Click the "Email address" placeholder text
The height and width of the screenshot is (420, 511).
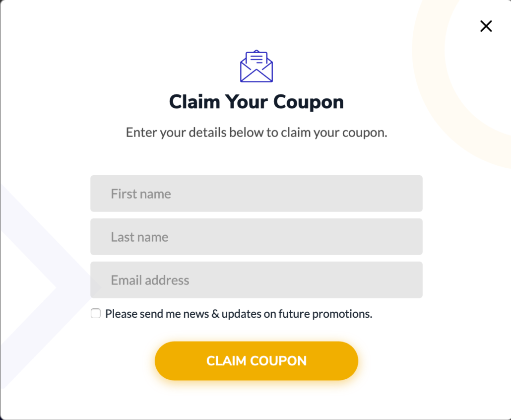tap(150, 280)
